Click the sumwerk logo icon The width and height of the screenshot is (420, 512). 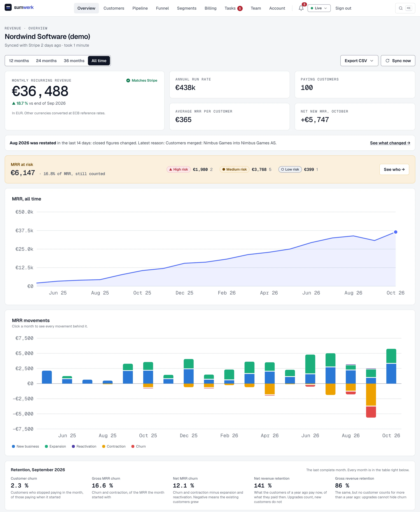pyautogui.click(x=8, y=7)
